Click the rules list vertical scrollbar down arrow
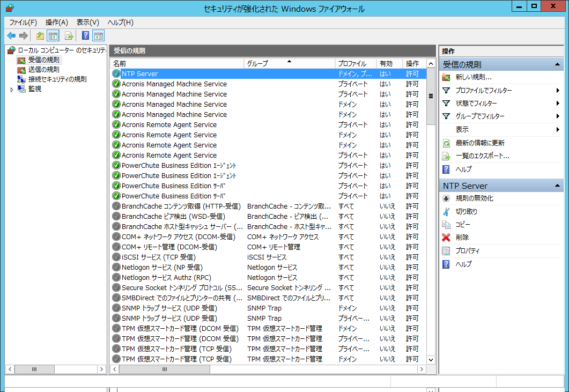 [x=430, y=359]
